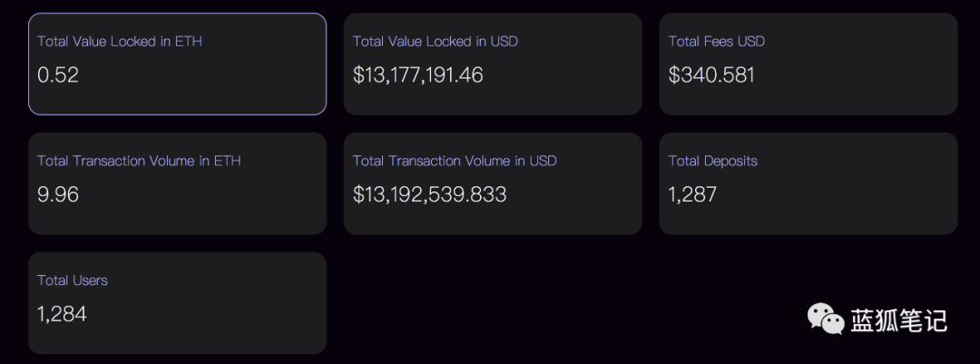This screenshot has width=980, height=364.
Task: Select the Total Fees USD card
Action: click(808, 64)
